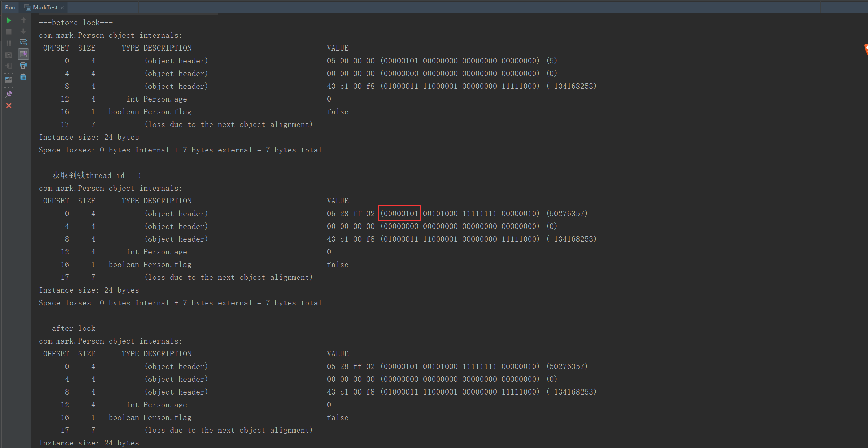Viewport: 868px width, 448px height.
Task: Click the SIZE header in the thread-id table
Action: click(87, 201)
